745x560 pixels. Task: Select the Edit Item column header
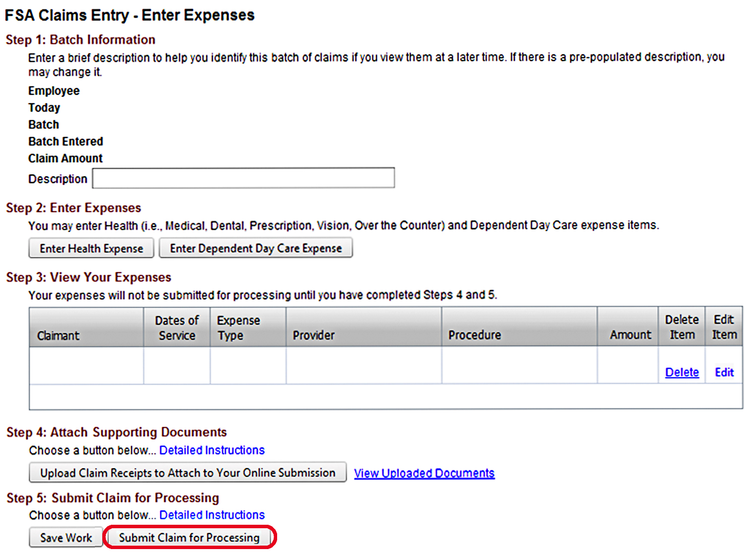tap(724, 327)
